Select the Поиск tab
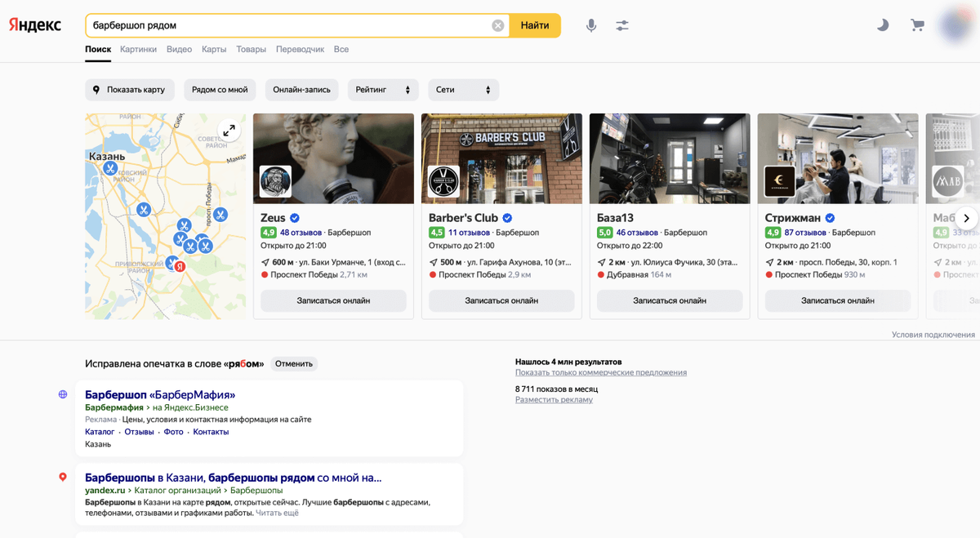980x538 pixels. [x=98, y=49]
